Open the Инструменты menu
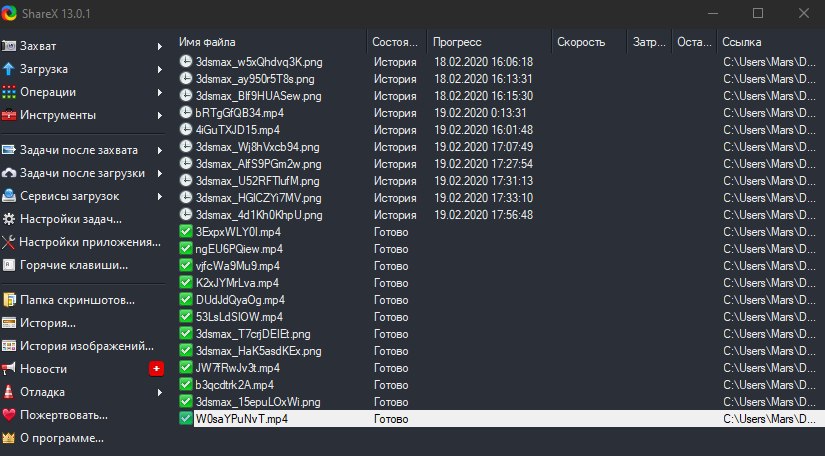The image size is (825, 456). tap(83, 115)
